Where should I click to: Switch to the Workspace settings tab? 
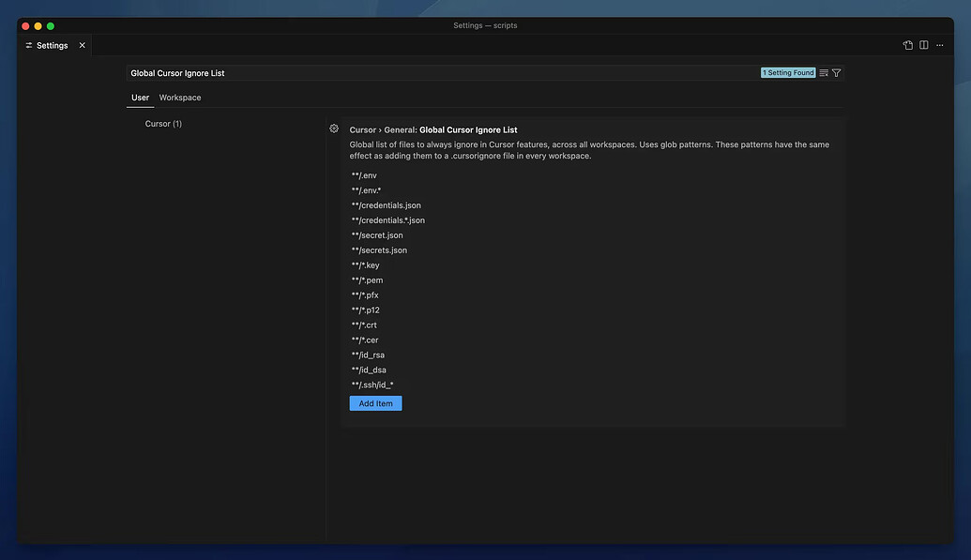pos(180,97)
